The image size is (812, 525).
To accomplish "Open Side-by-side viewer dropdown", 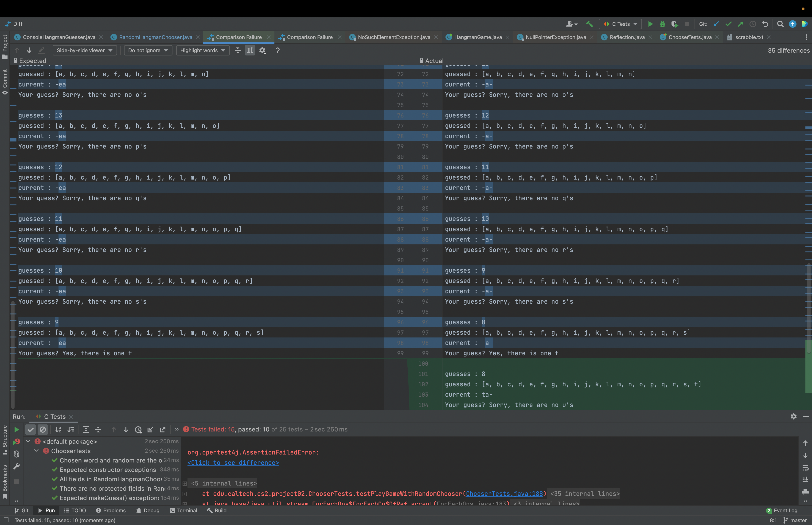I will click(x=84, y=51).
